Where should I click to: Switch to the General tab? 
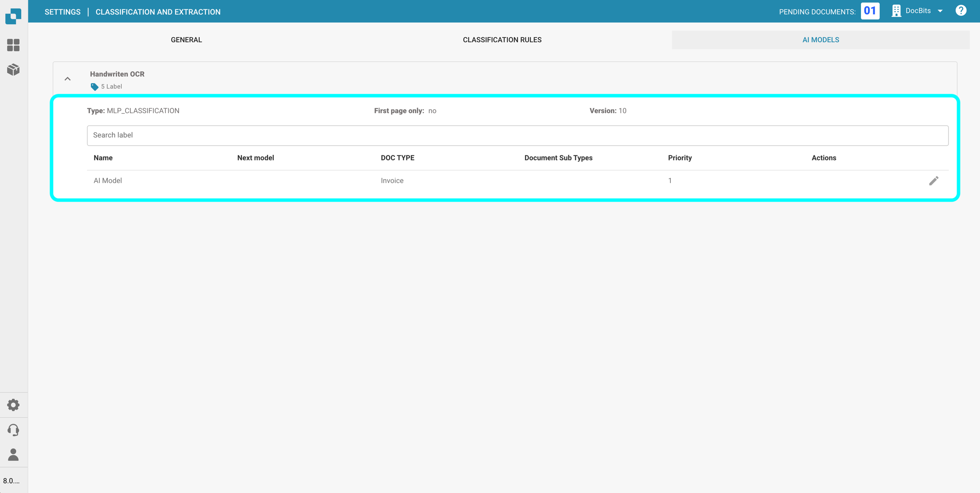click(x=186, y=40)
